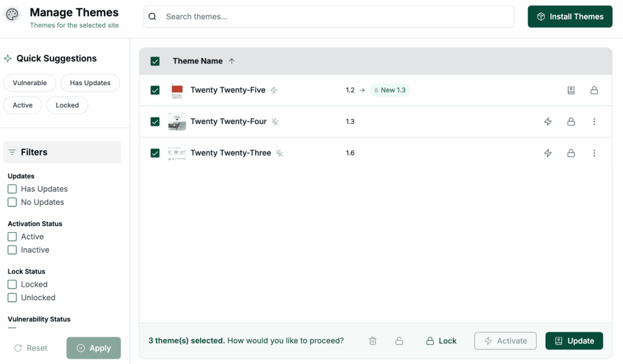
Task: Apply the selected filters
Action: point(94,348)
